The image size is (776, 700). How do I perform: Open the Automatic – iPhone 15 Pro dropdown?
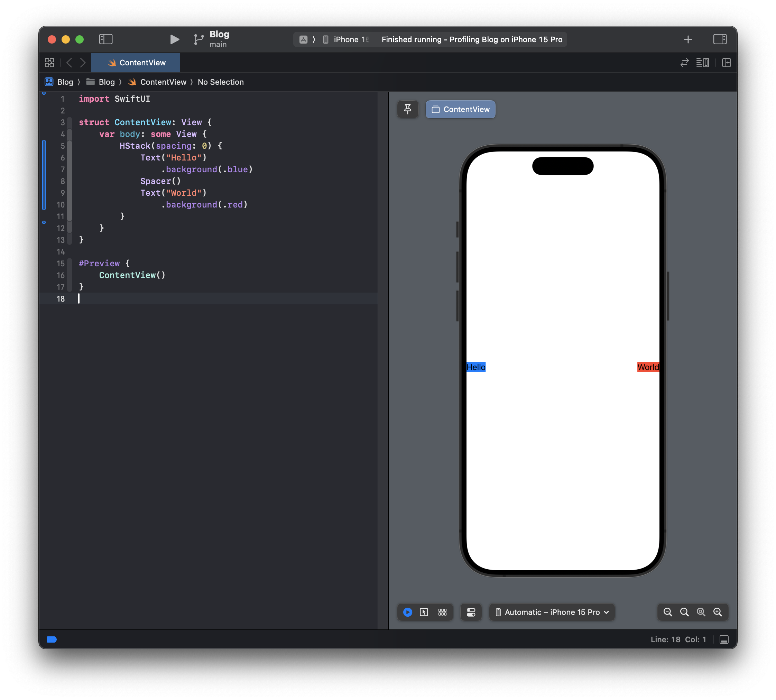(552, 612)
